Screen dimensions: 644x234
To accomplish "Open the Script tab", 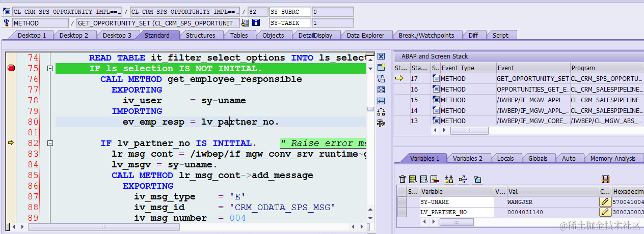I will tap(500, 35).
